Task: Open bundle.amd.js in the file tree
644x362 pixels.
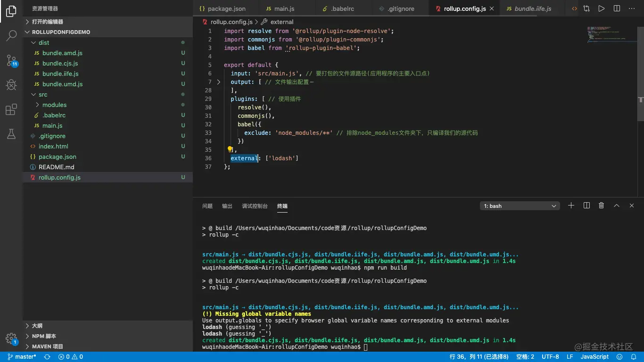Action: tap(107, 53)
